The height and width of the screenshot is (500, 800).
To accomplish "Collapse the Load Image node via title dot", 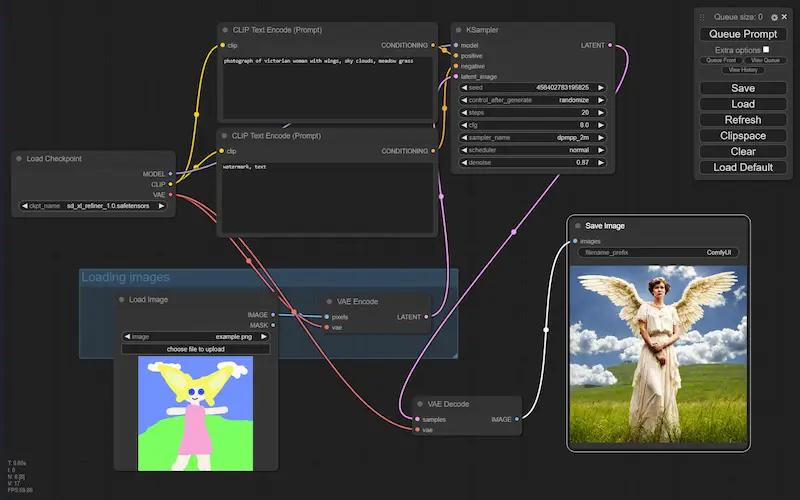I will tap(121, 299).
